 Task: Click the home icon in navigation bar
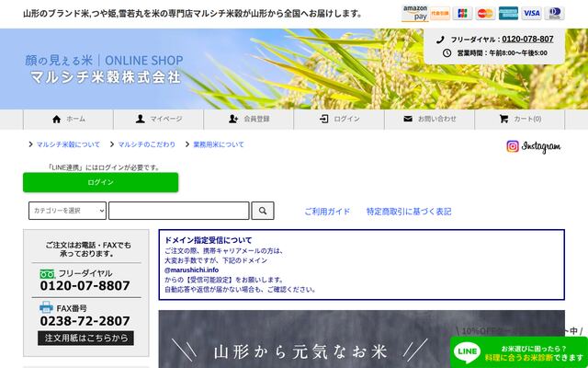point(57,119)
